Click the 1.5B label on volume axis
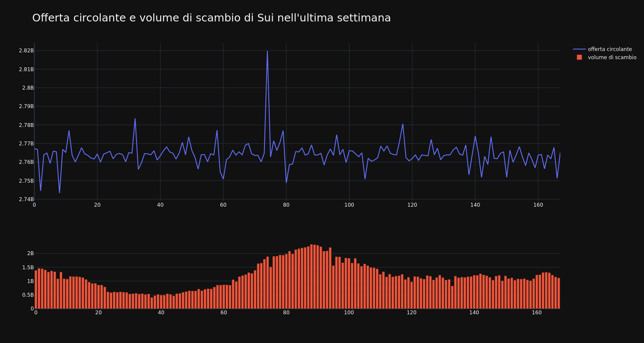 [x=28, y=268]
